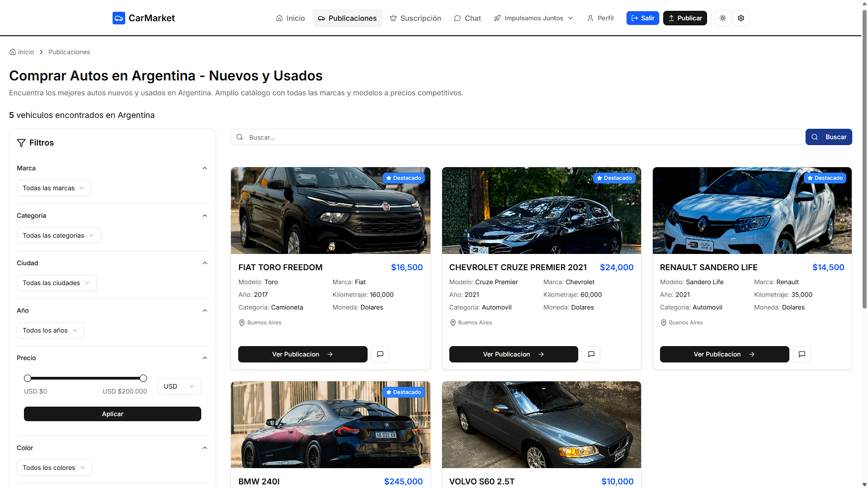This screenshot has width=868, height=488.
Task: Expand the Impulsamos Juntos menu
Action: point(533,18)
